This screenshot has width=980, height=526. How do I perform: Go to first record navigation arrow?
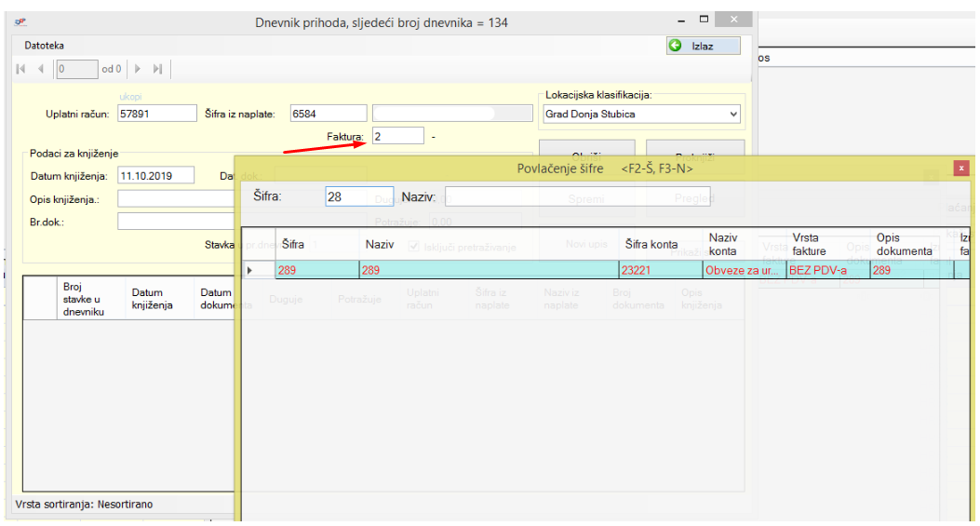(21, 69)
